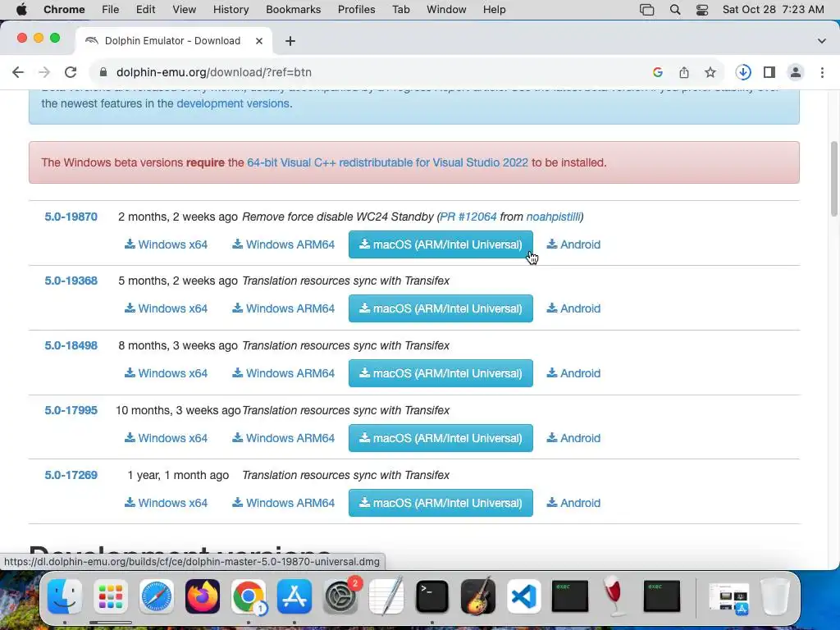Open noahpistilli author link
Image resolution: width=840 pixels, height=630 pixels.
coord(553,217)
